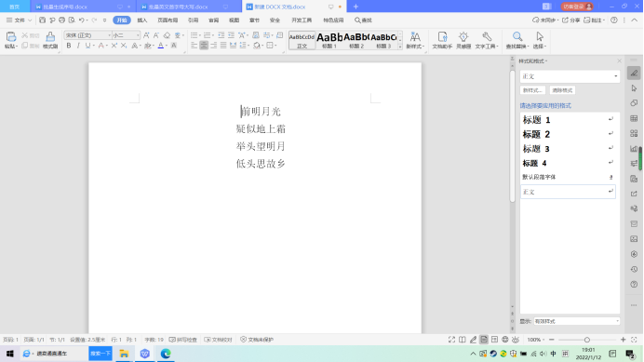Click the Subscript icon

pyautogui.click(x=124, y=46)
